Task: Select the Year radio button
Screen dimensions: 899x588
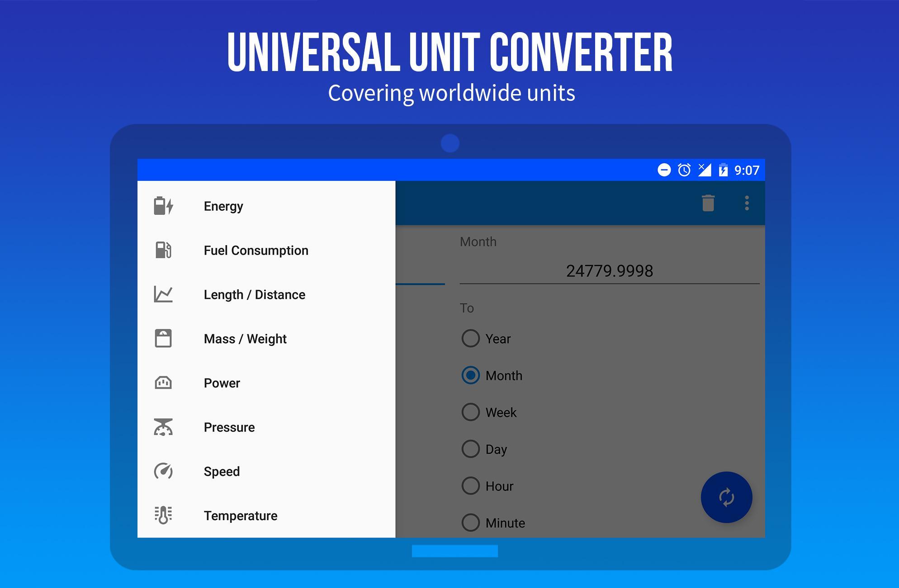Action: tap(470, 338)
